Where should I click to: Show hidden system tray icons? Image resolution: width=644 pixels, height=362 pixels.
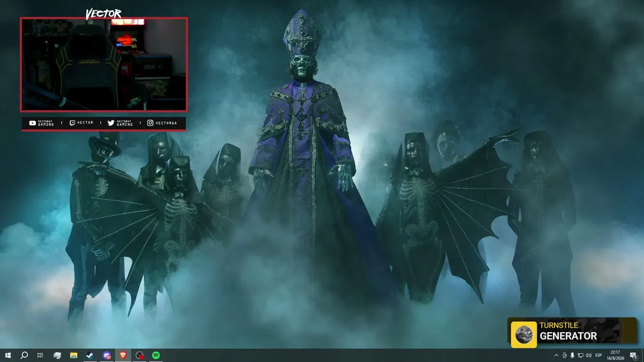tap(556, 355)
